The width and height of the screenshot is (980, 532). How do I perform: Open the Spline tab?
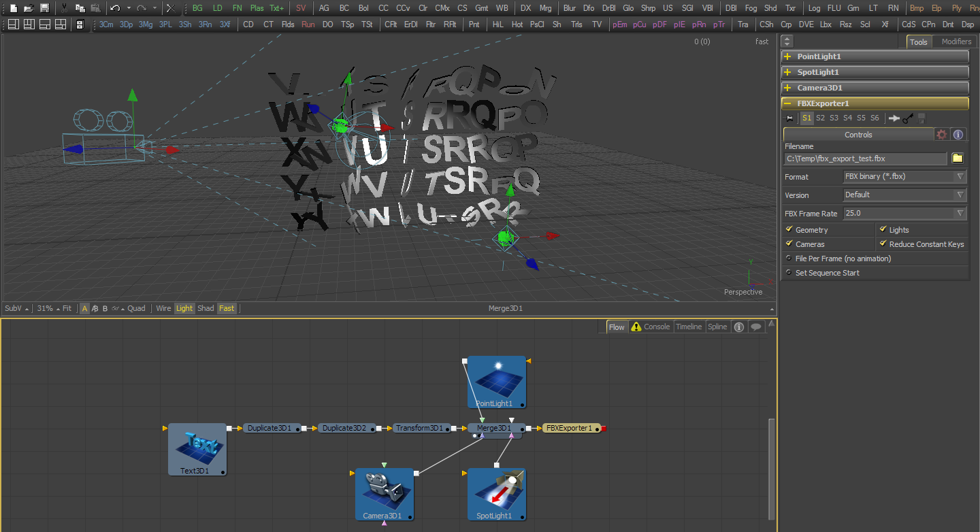coord(717,327)
